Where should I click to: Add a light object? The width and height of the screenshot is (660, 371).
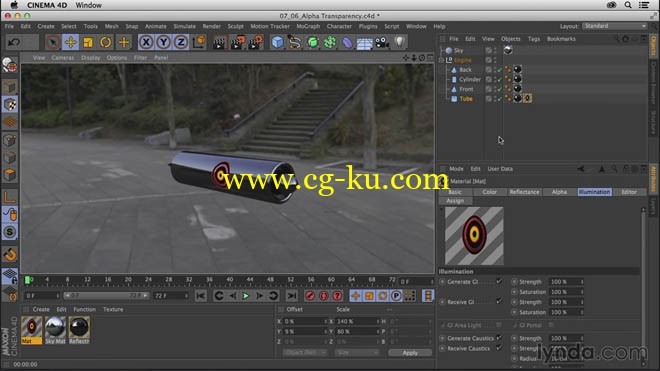399,42
